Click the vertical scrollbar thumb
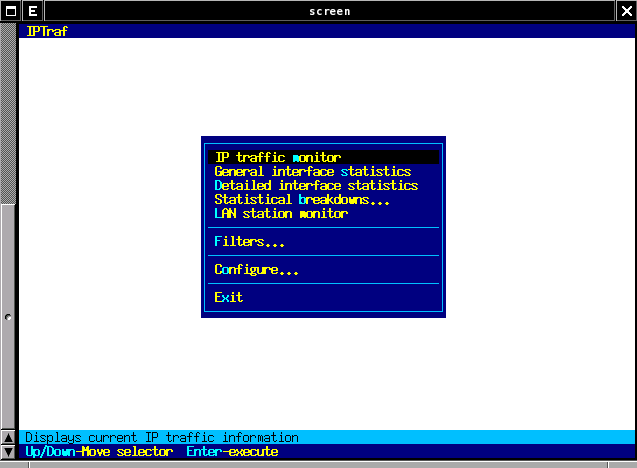The width and height of the screenshot is (637, 468). (x=8, y=316)
